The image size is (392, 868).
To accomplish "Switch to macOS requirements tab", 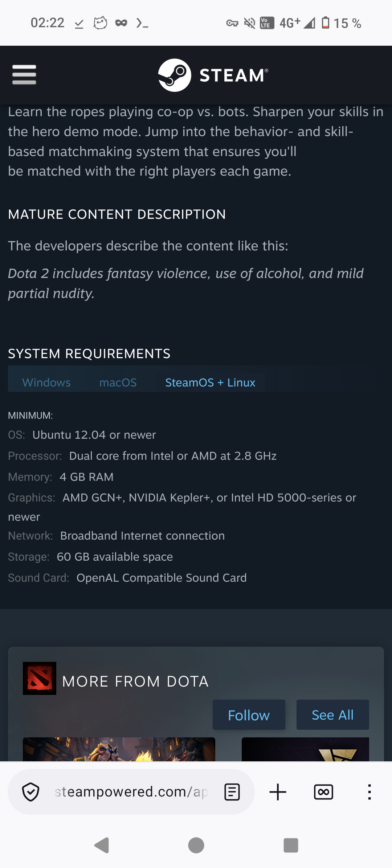I will pyautogui.click(x=118, y=382).
